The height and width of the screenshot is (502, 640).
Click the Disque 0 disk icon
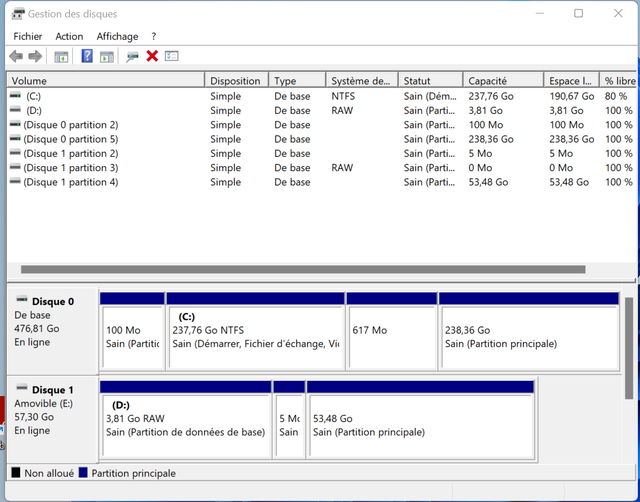click(x=22, y=299)
